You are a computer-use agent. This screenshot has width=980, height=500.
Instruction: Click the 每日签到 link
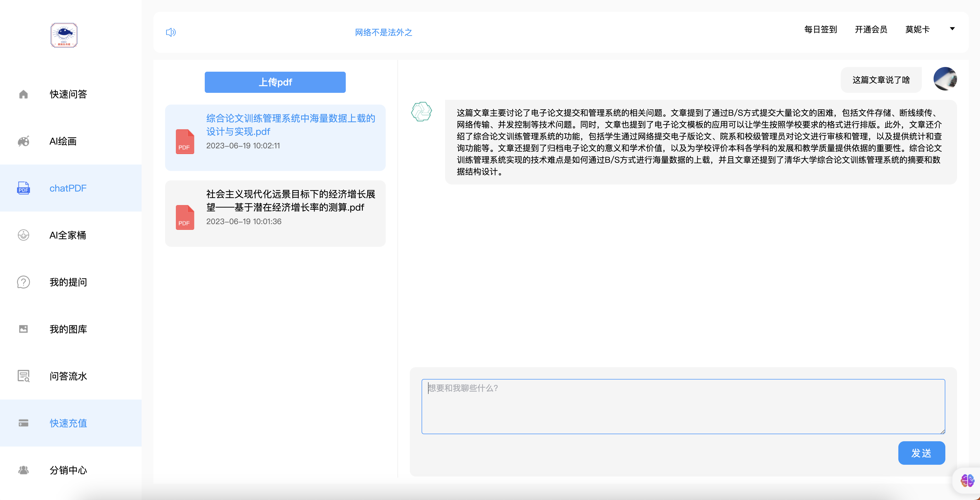820,29
